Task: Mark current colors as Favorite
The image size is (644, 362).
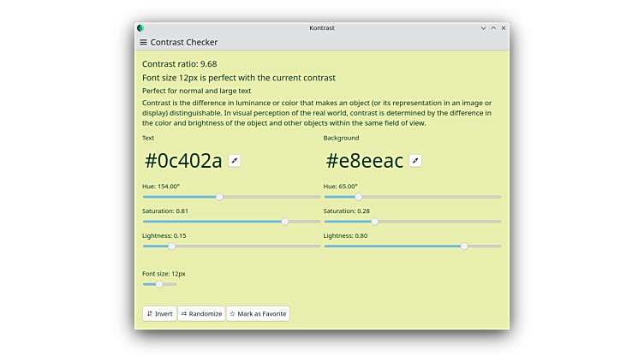Action: pyautogui.click(x=258, y=314)
